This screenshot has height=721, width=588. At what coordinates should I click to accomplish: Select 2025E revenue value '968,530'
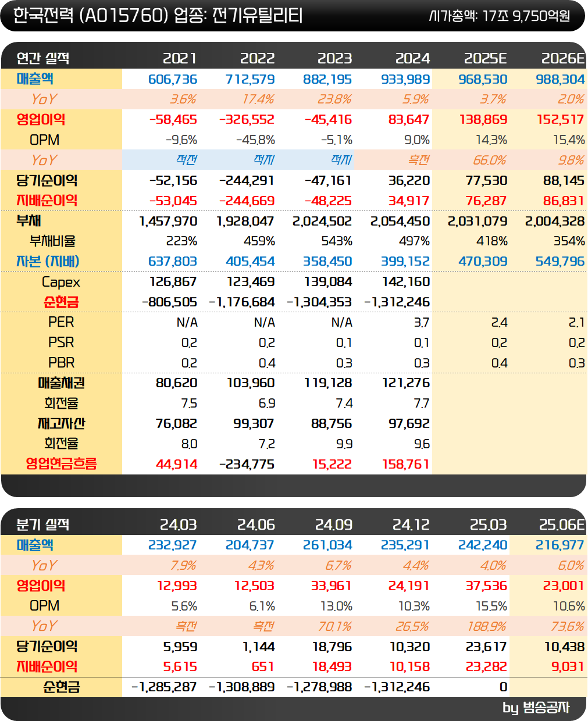[x=483, y=79]
